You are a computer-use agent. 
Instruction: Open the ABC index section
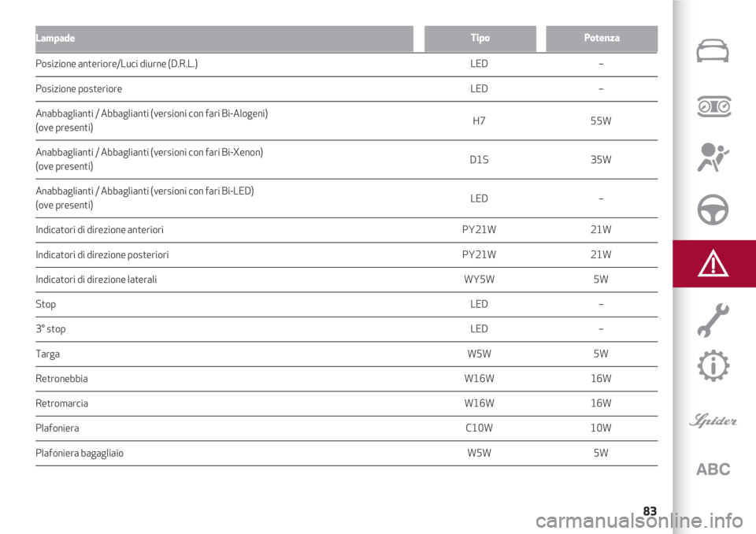click(713, 469)
